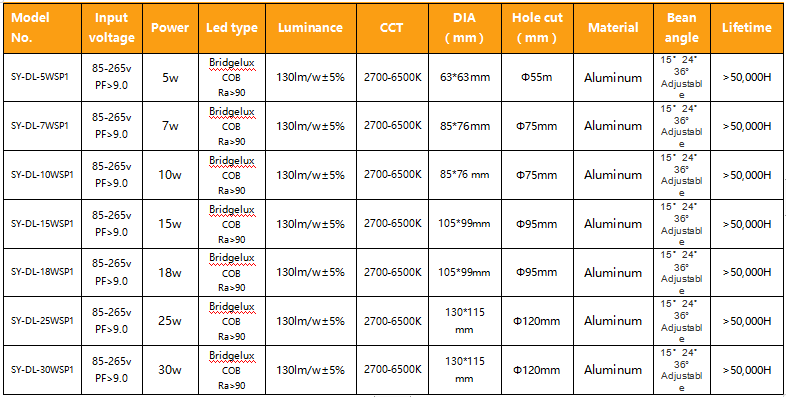Select the 25w power cell
The height and width of the screenshot is (397, 786).
click(170, 321)
